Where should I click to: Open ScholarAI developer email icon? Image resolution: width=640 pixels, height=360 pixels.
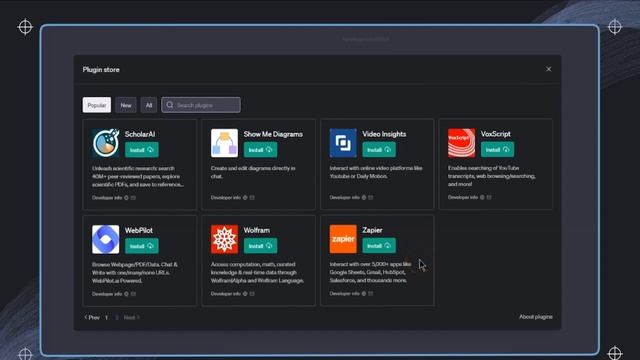pyautogui.click(x=133, y=198)
